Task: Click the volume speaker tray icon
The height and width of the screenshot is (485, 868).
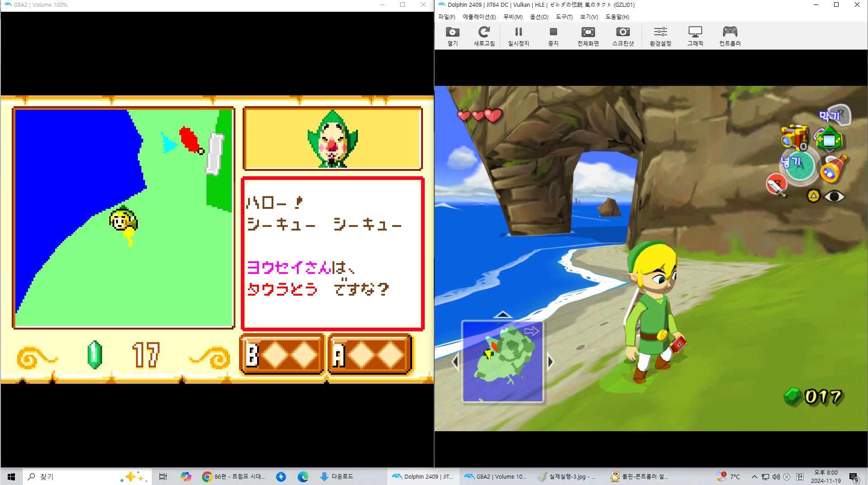Action: [x=776, y=476]
